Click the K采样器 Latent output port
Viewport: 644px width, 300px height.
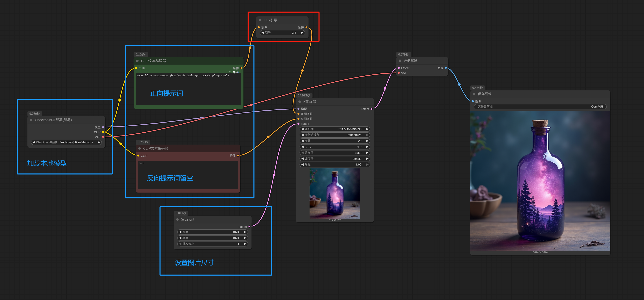[372, 109]
